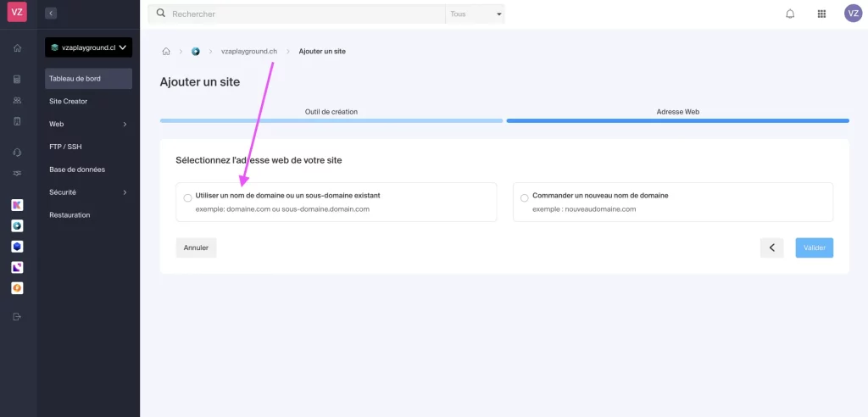Go to Base de données menu item
This screenshot has width=868, height=417.
(x=77, y=170)
